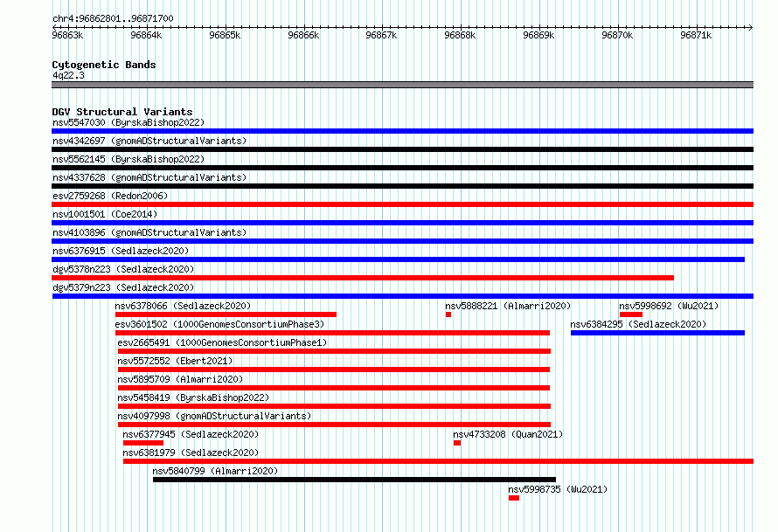Open nsv5840799 (Almarri2020) variant label
The width and height of the screenshot is (778, 532).
tap(215, 471)
